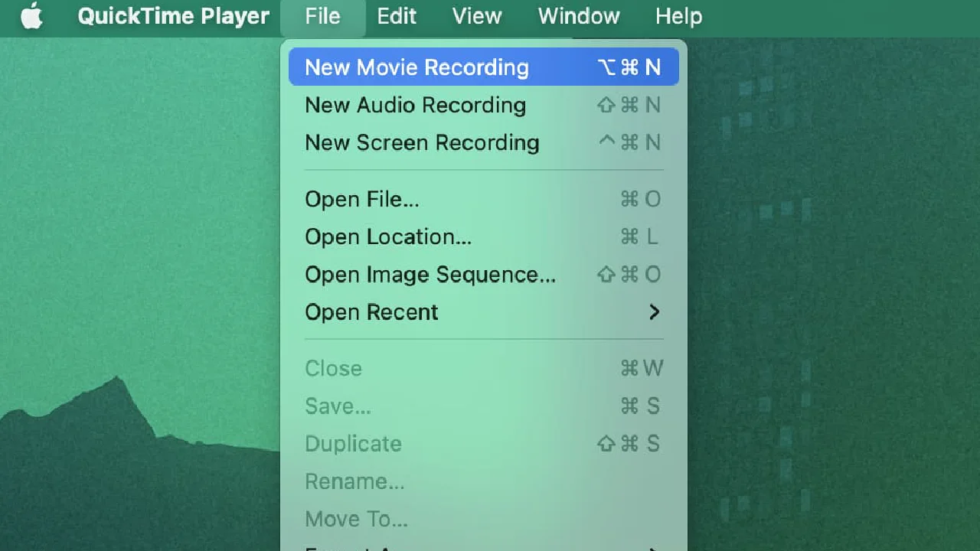980x551 pixels.
Task: Click the dimmed Close menu entry
Action: [x=484, y=368]
